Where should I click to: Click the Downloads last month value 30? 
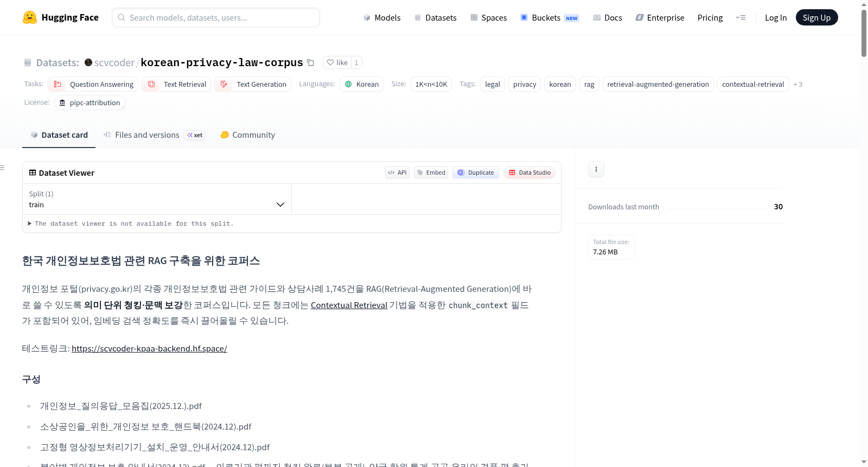point(778,207)
